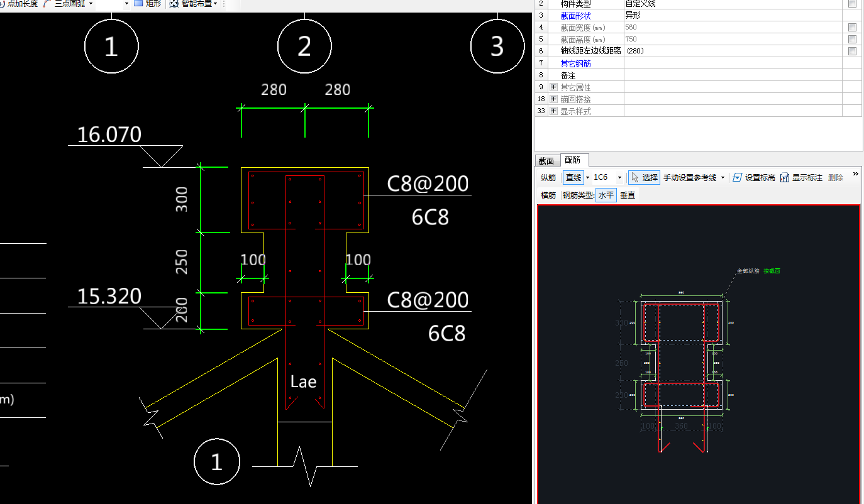Select the 直线 drawing mode
Image resolution: width=864 pixels, height=504 pixels.
tap(573, 178)
